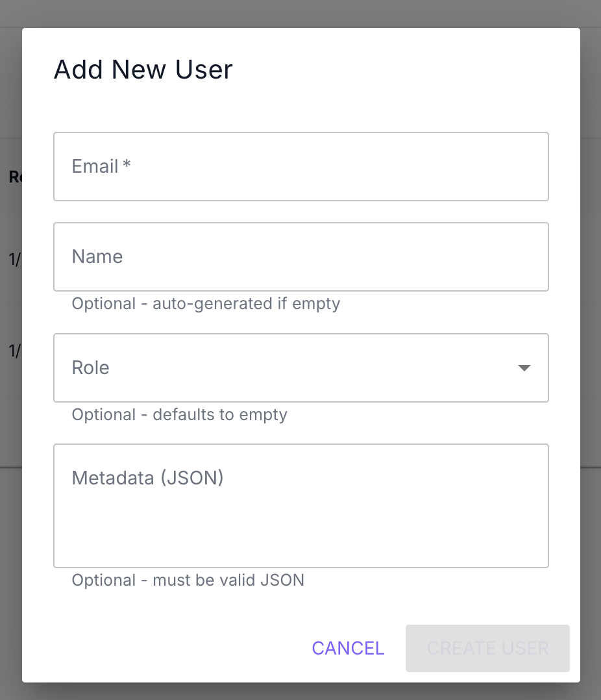Image resolution: width=601 pixels, height=700 pixels.
Task: Click the "auto-generated if empty" helper text
Action: [x=246, y=304]
